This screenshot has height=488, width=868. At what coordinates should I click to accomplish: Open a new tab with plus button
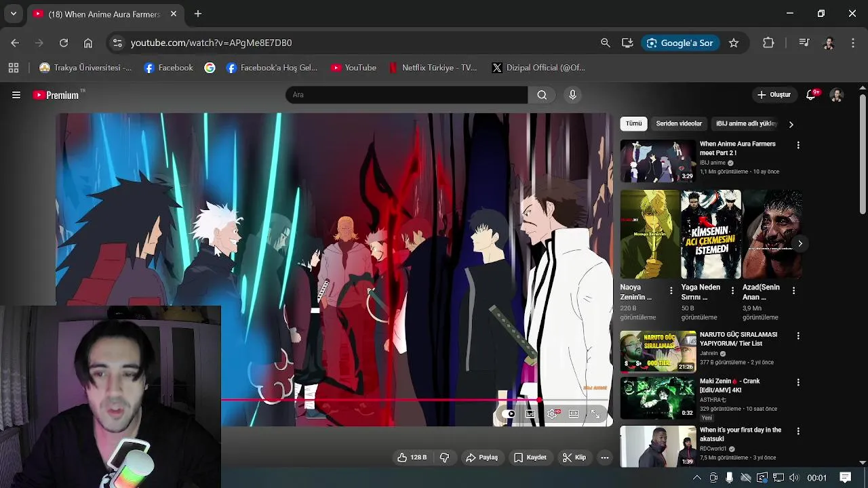[x=198, y=14]
